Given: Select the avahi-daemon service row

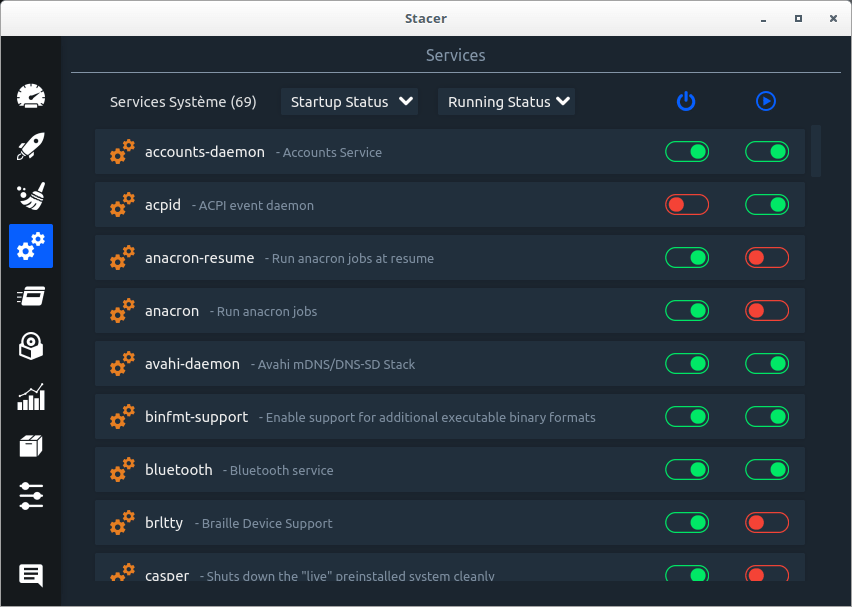Looking at the screenshot, I should [400, 364].
